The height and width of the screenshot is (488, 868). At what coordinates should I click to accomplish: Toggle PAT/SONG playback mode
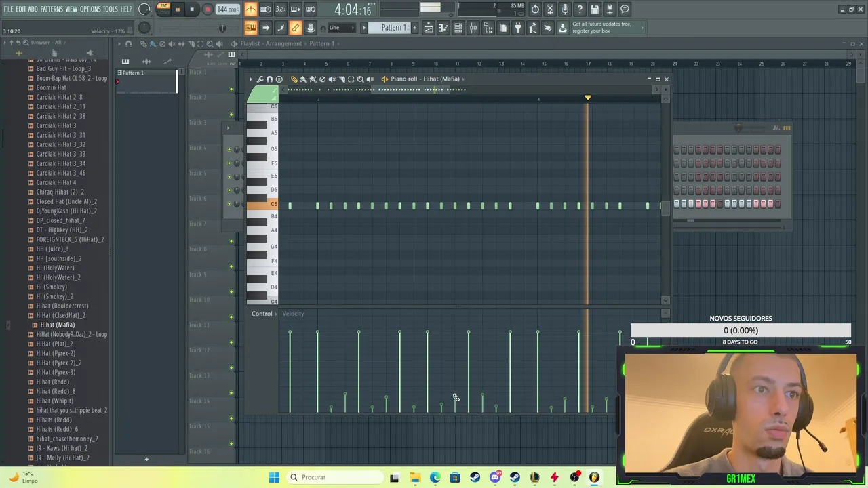[x=163, y=9]
